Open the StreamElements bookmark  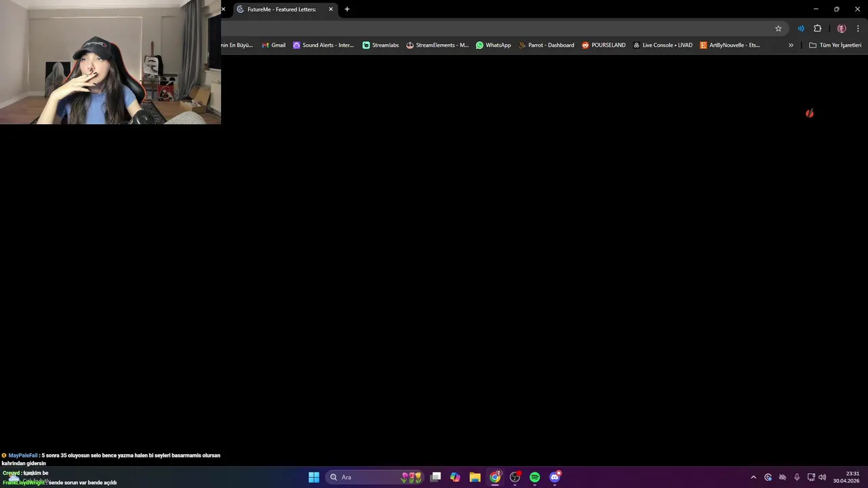[437, 45]
